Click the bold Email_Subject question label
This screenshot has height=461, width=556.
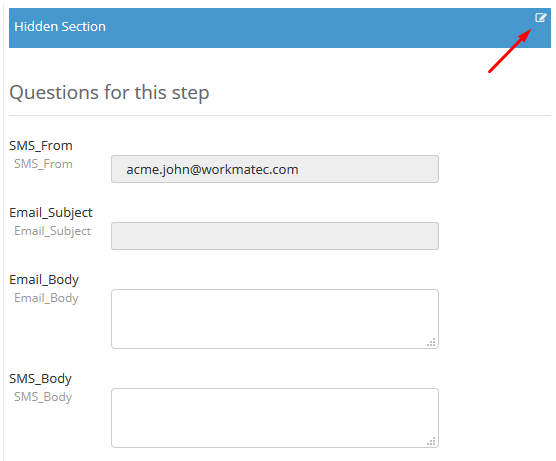[51, 212]
